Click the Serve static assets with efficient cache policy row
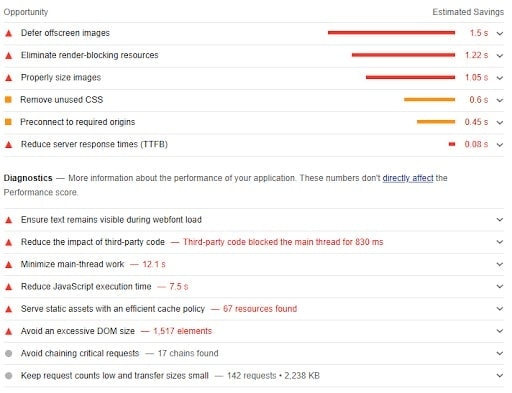 (254, 309)
